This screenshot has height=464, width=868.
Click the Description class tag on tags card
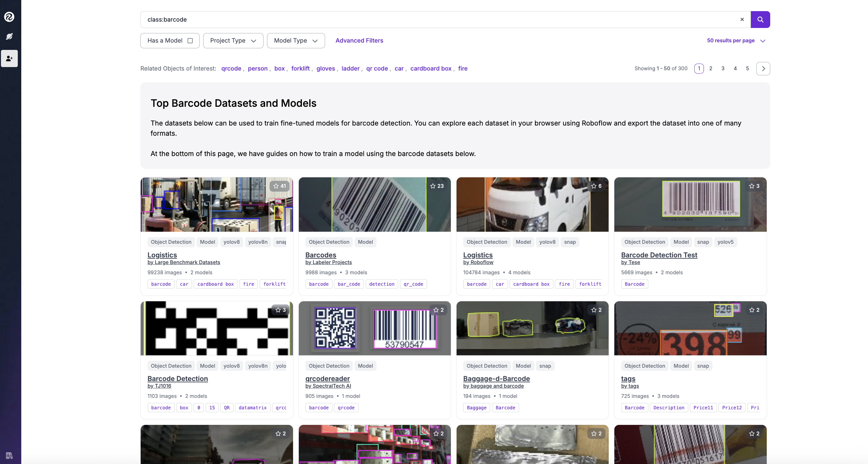tap(669, 408)
